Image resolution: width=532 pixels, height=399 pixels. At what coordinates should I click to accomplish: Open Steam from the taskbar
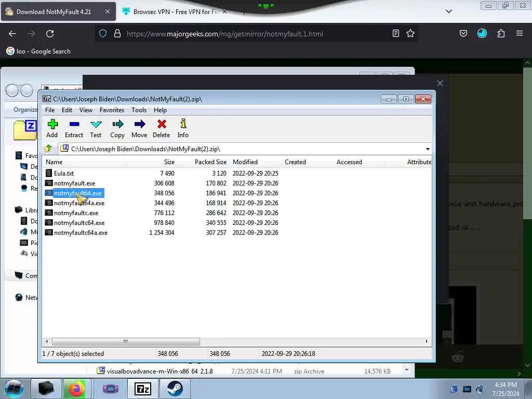pyautogui.click(x=175, y=389)
